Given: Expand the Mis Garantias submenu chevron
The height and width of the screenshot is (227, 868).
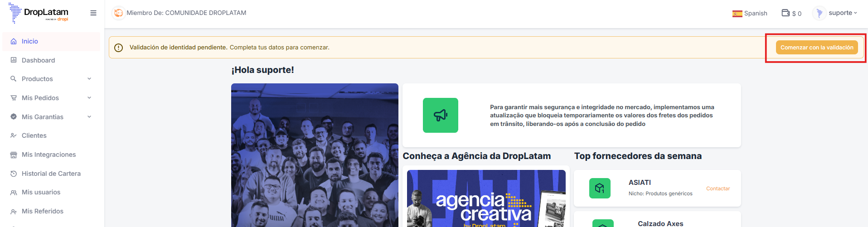Looking at the screenshot, I should [x=89, y=117].
